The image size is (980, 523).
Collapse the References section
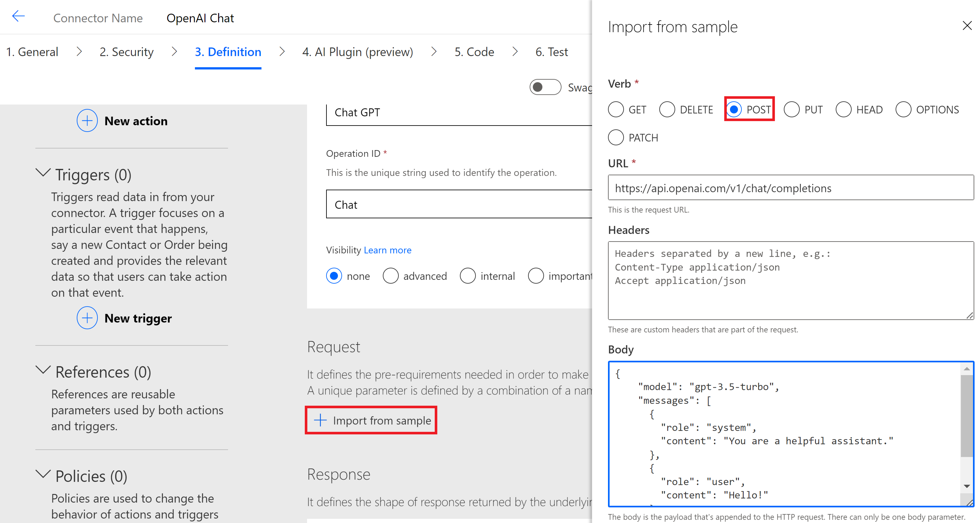[x=43, y=370]
